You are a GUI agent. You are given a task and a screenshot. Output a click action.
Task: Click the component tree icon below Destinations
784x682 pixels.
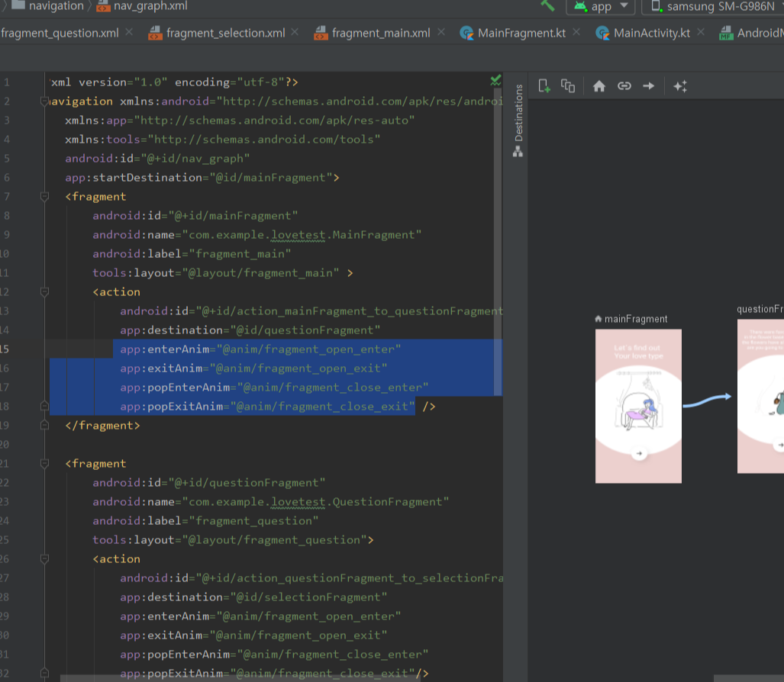click(x=518, y=151)
